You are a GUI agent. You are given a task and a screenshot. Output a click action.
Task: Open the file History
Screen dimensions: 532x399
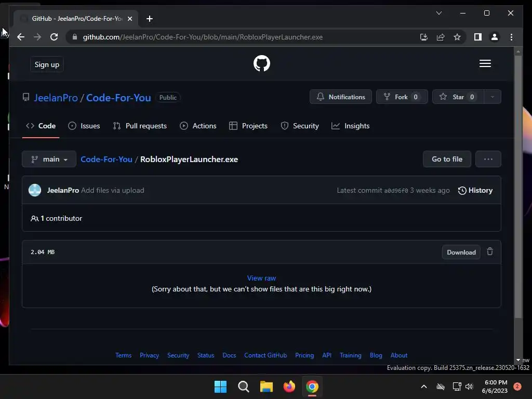(x=475, y=190)
